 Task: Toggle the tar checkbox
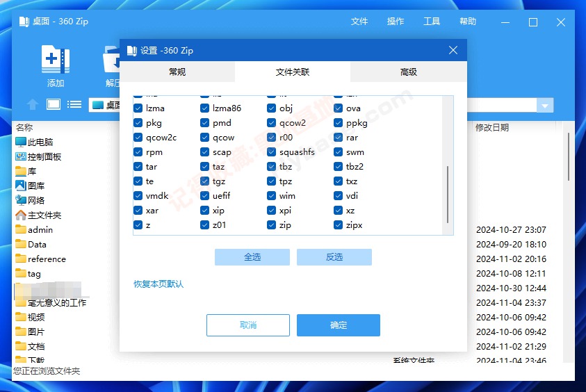pyautogui.click(x=138, y=167)
